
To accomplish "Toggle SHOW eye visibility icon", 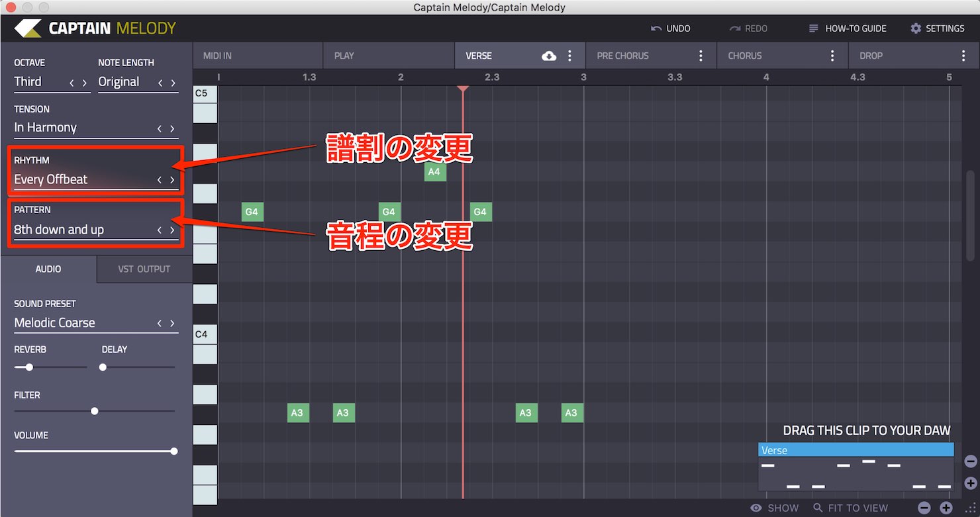I will [x=756, y=508].
